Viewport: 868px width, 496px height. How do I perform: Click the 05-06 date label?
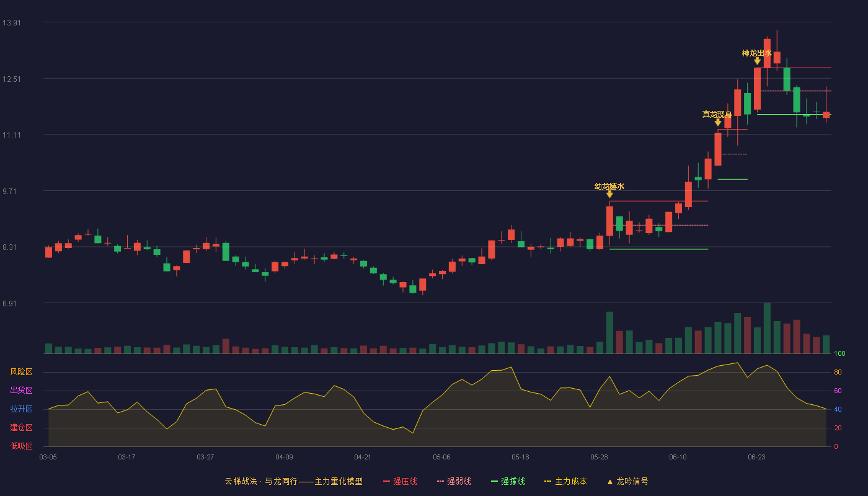(441, 457)
